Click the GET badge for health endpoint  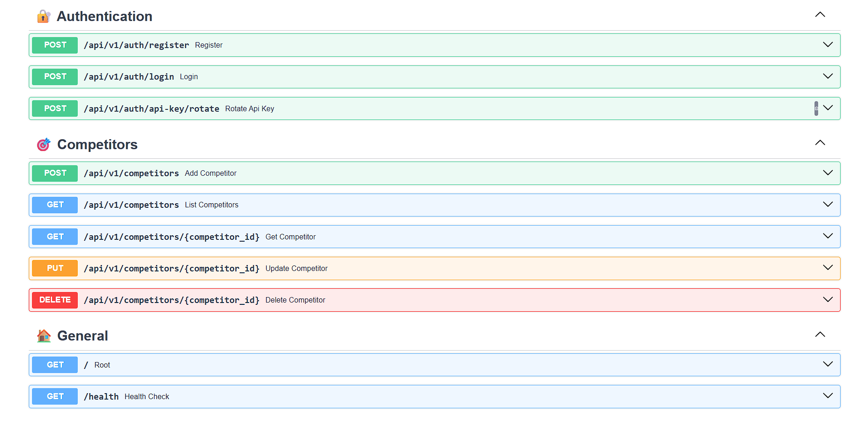point(55,397)
